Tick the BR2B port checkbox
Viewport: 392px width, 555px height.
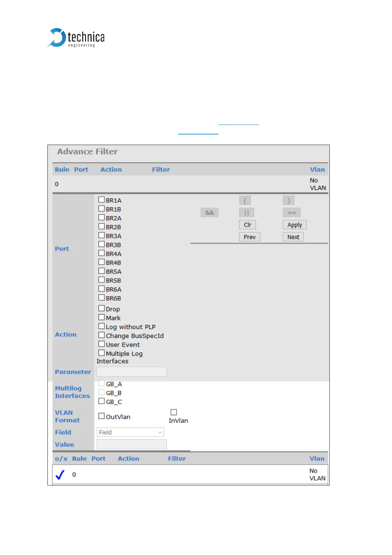[101, 226]
